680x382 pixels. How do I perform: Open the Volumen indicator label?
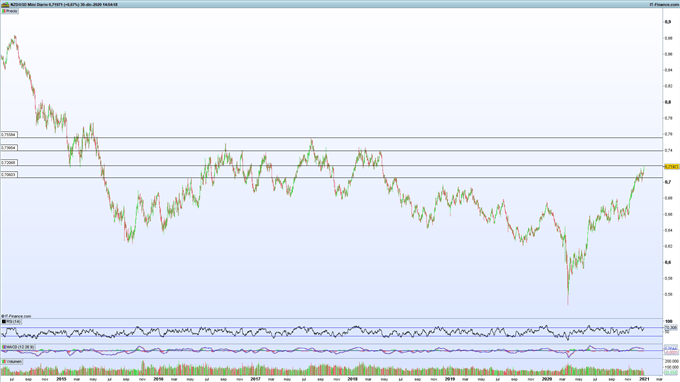point(12,361)
